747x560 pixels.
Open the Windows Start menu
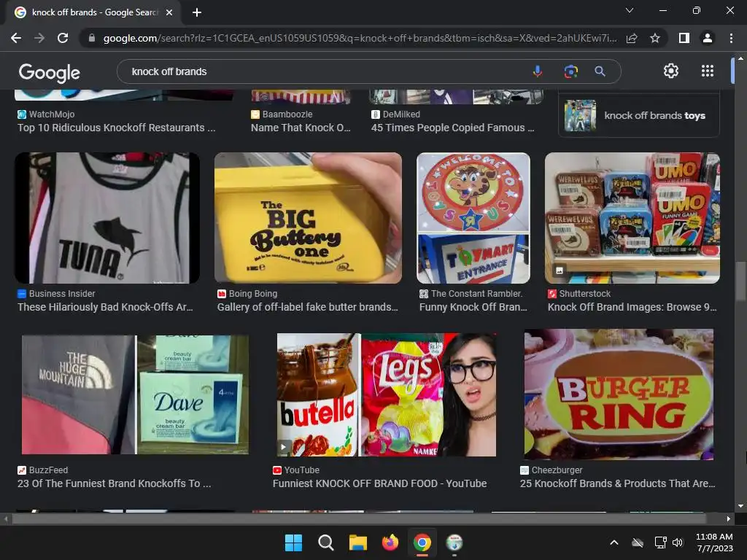coord(293,542)
